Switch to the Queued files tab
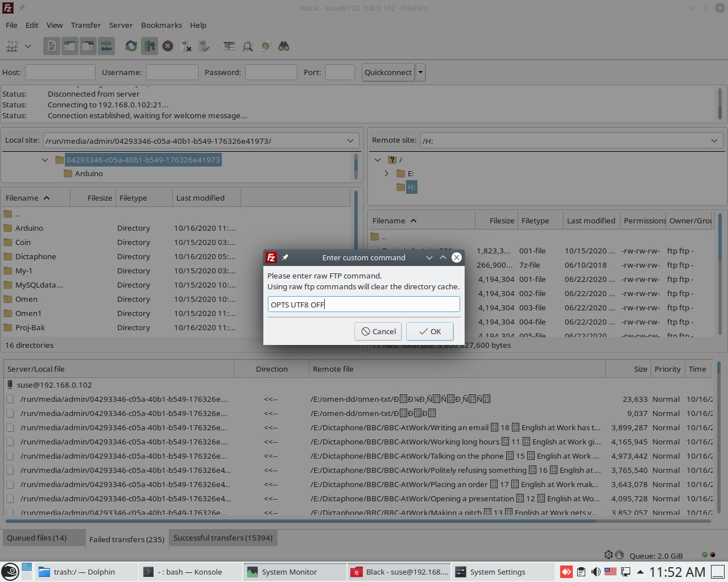This screenshot has height=582, width=728. [45, 538]
